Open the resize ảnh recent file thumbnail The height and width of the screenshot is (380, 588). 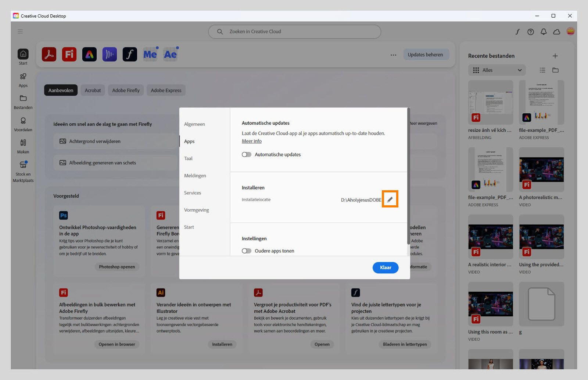[490, 102]
